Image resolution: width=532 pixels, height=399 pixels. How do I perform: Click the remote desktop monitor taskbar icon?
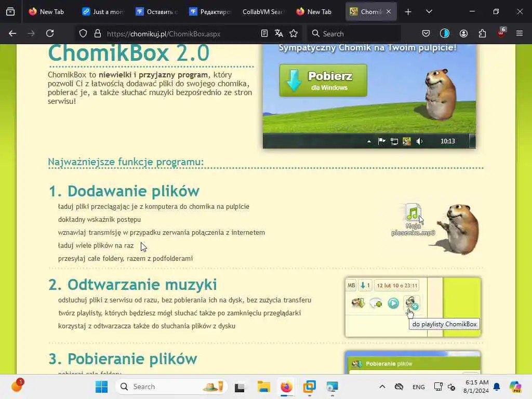(x=332, y=387)
